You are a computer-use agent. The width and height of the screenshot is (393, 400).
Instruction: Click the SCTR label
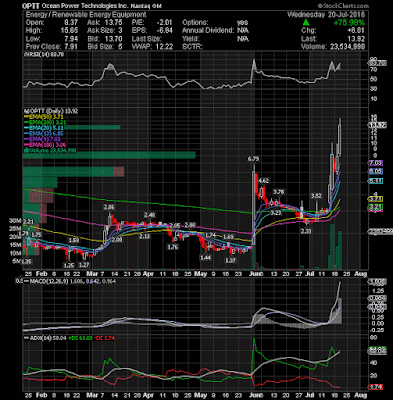(x=192, y=46)
